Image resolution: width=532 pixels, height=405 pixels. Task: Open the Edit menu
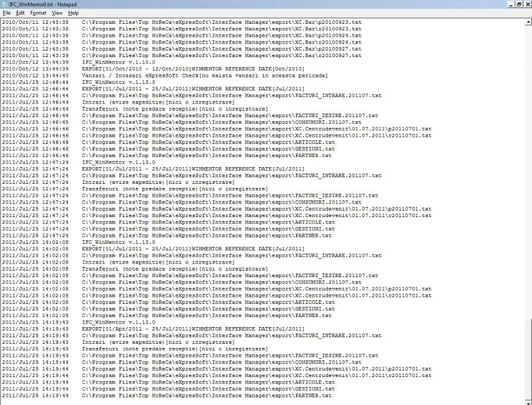(x=20, y=13)
